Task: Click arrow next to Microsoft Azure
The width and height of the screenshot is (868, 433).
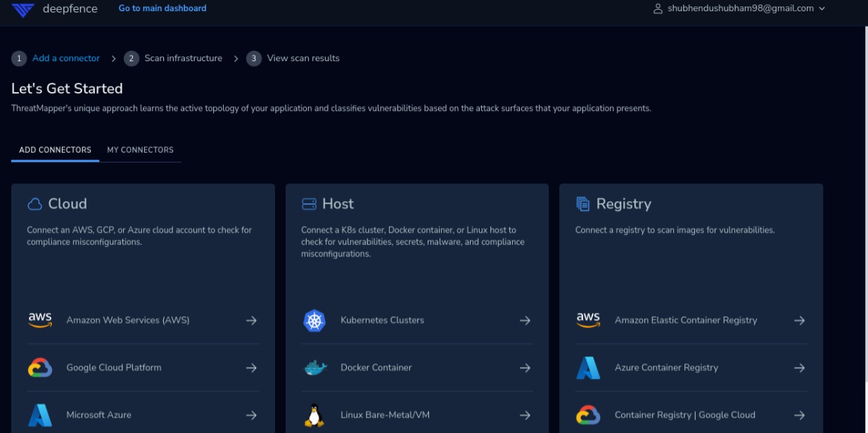Action: pos(251,415)
